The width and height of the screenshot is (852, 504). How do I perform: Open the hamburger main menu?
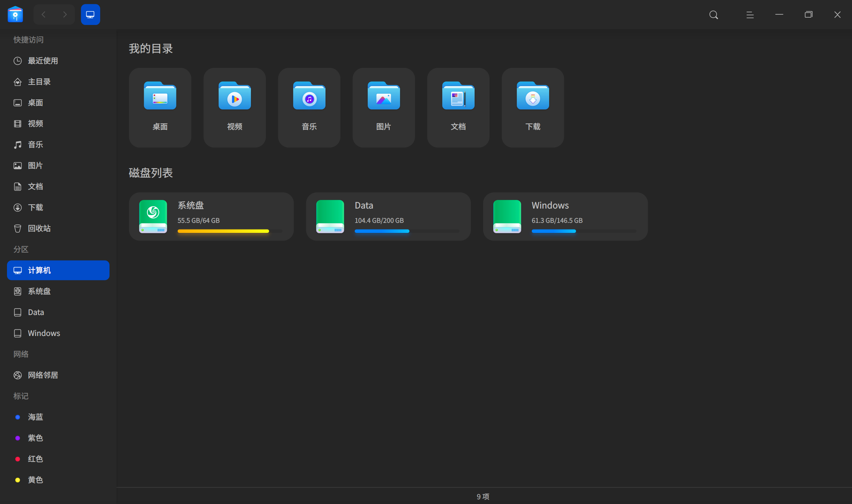pyautogui.click(x=750, y=15)
